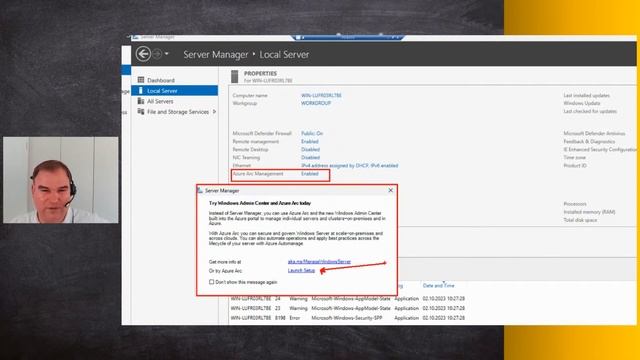Select the event 8198 Error row
Screen dimensions: 640x360
click(x=348, y=318)
